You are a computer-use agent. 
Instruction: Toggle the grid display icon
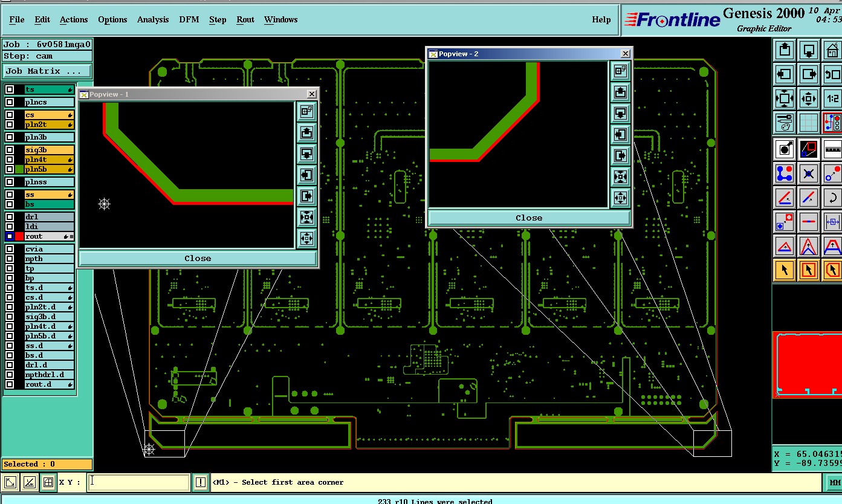coord(809,123)
